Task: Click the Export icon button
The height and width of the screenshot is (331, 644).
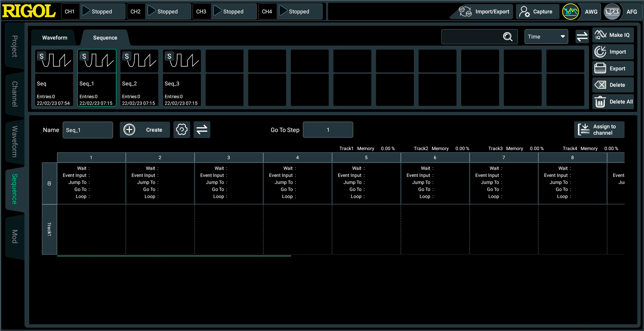Action: pyautogui.click(x=600, y=68)
